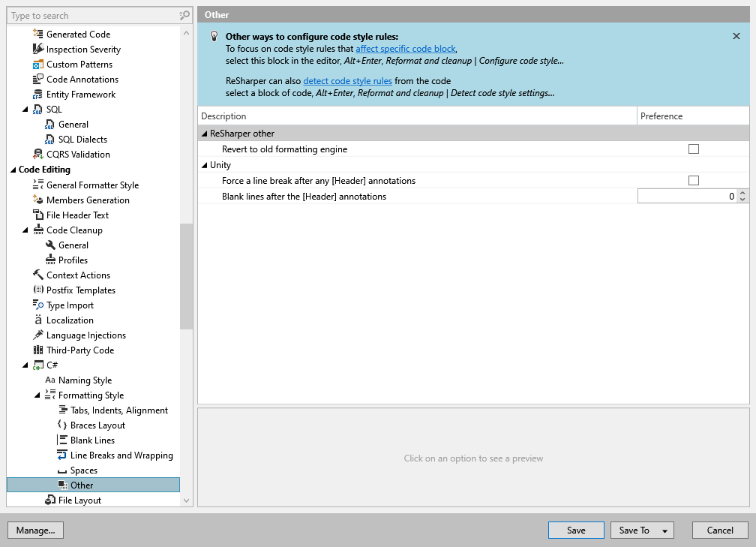Click the Line Breaks and Wrapping icon
756x547 pixels.
(x=62, y=455)
